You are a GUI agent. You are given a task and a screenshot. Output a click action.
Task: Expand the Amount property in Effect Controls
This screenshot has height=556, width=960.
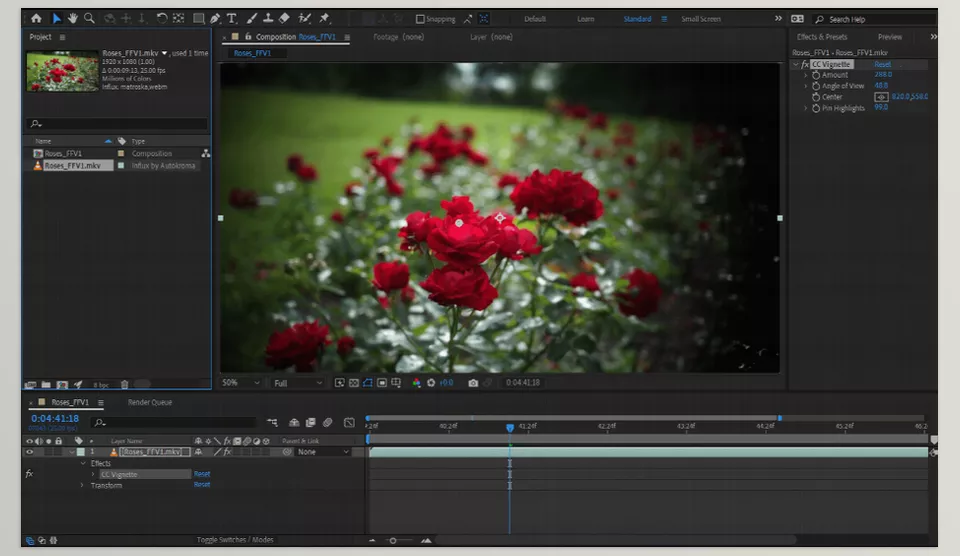click(x=806, y=75)
